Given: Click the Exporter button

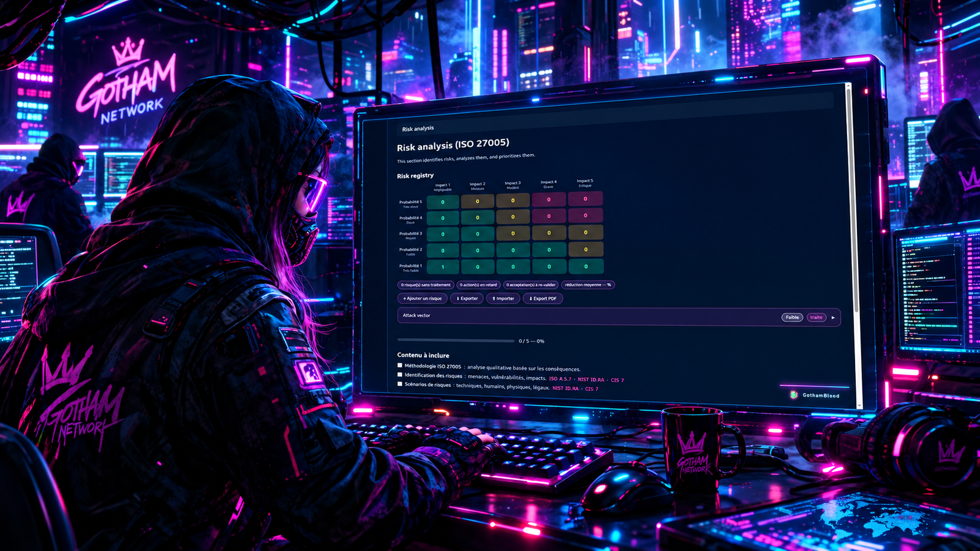Looking at the screenshot, I should pos(467,298).
